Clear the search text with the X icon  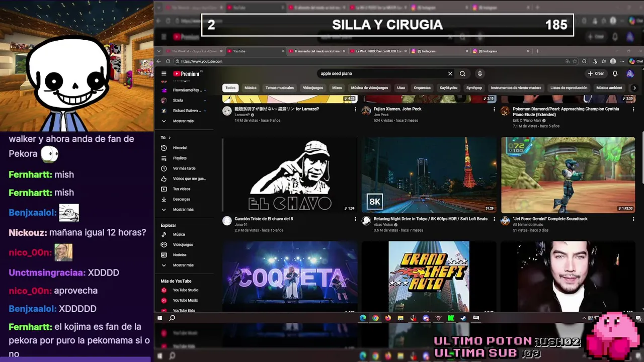click(x=450, y=73)
